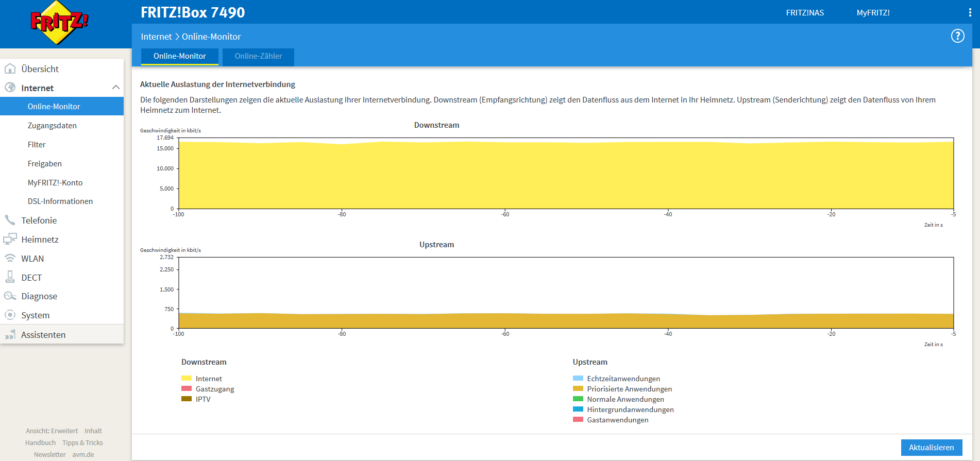Open the avm.de footer link
Screen dimensions: 980x461
tap(83, 455)
